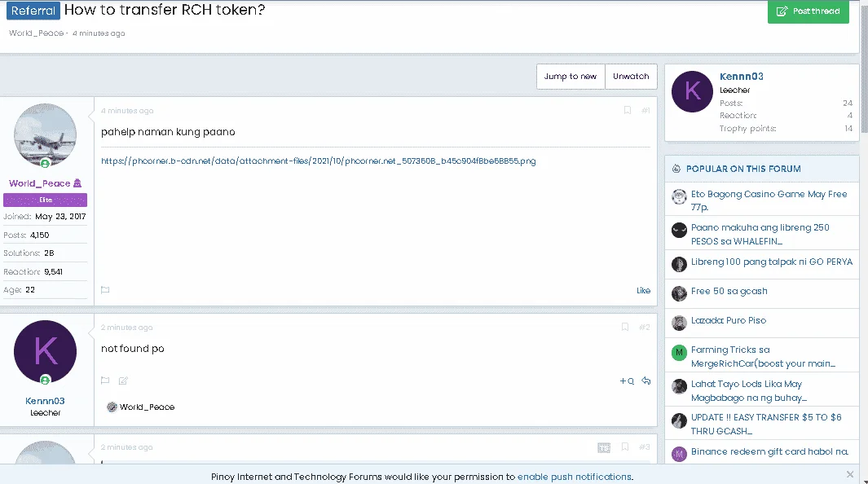Open Lazada: Puro Piso thread
Image resolution: width=868 pixels, height=484 pixels.
tap(729, 320)
